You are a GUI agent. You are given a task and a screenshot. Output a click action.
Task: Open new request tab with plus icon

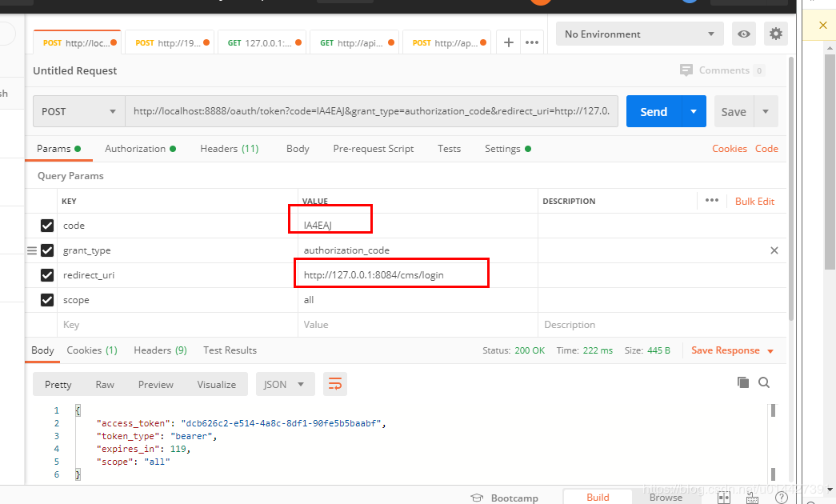(x=509, y=42)
